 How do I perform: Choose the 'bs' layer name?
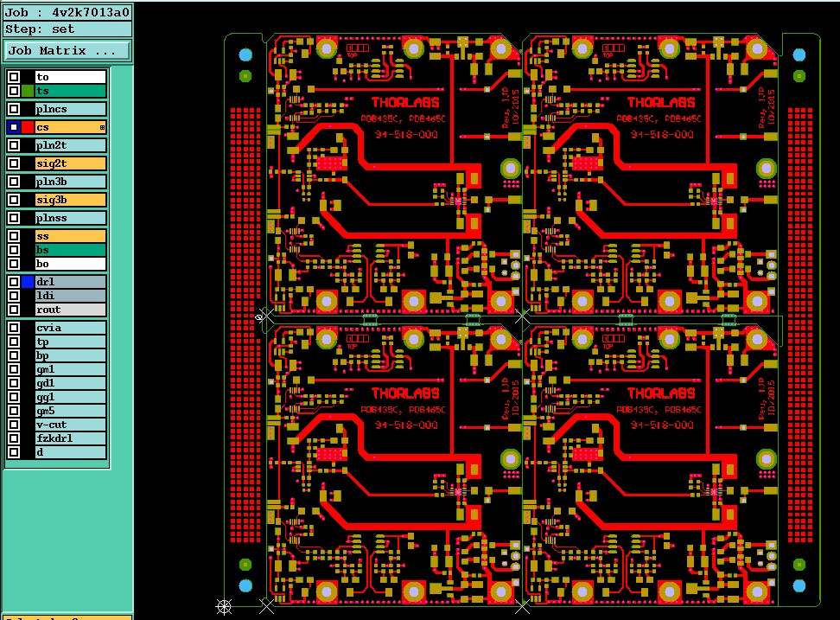pos(70,250)
